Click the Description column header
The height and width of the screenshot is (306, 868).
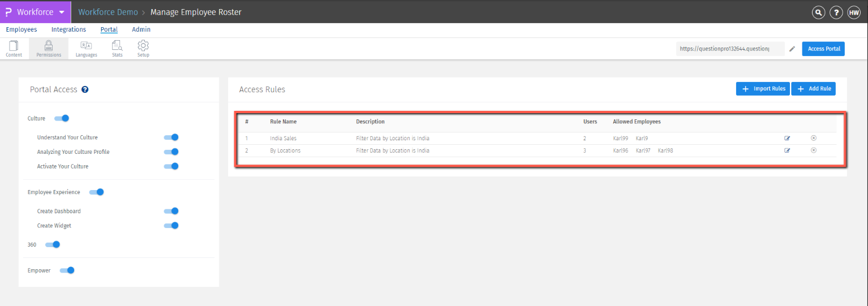click(x=370, y=122)
